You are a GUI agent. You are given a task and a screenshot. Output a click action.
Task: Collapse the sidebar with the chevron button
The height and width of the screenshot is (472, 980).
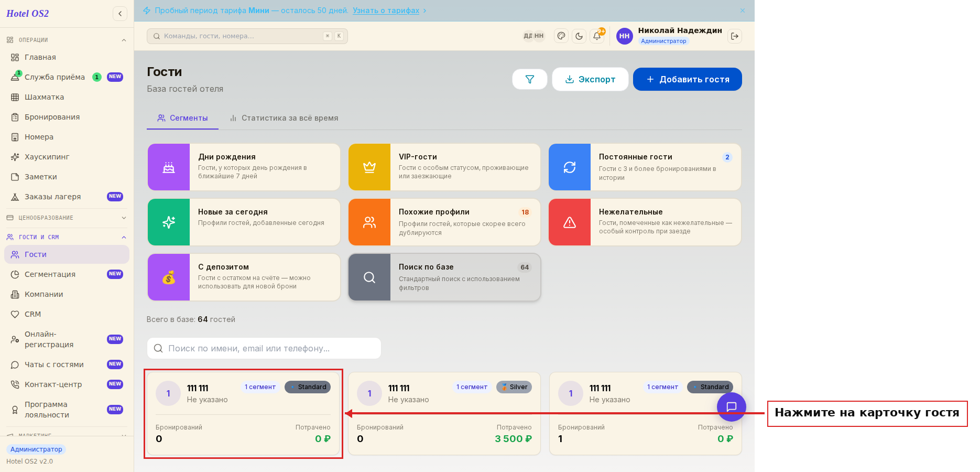point(120,14)
